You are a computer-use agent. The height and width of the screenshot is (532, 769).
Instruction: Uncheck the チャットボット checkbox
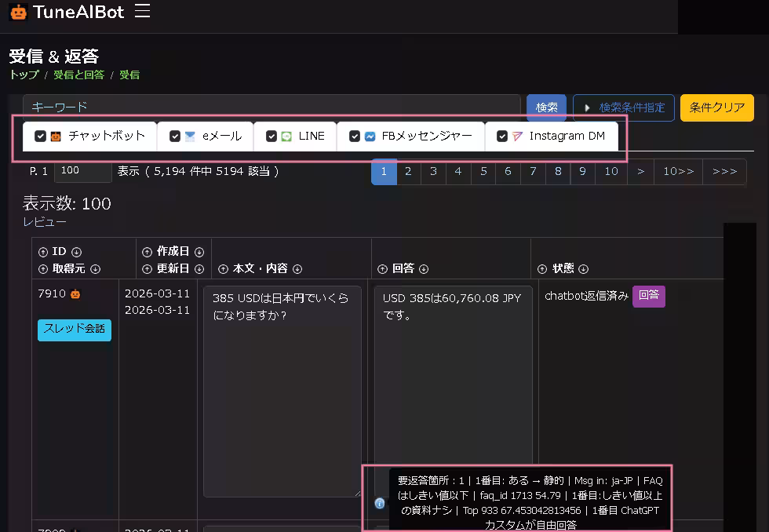40,135
